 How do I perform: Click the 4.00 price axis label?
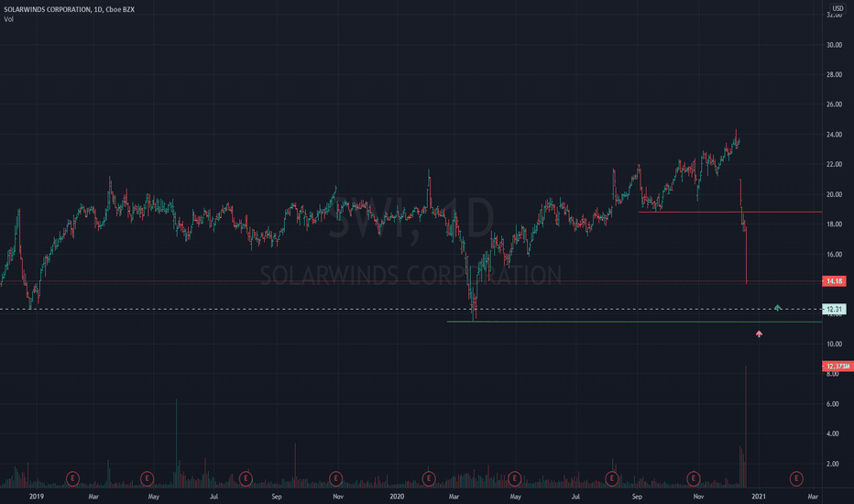(833, 433)
